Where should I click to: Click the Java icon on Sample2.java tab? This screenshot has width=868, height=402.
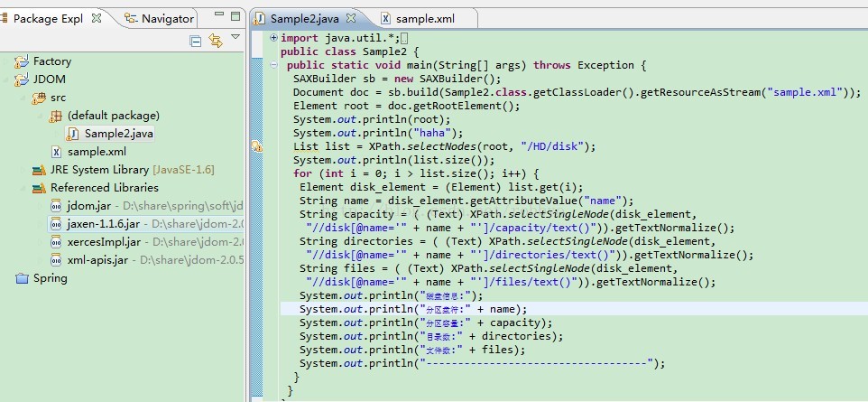coord(259,18)
